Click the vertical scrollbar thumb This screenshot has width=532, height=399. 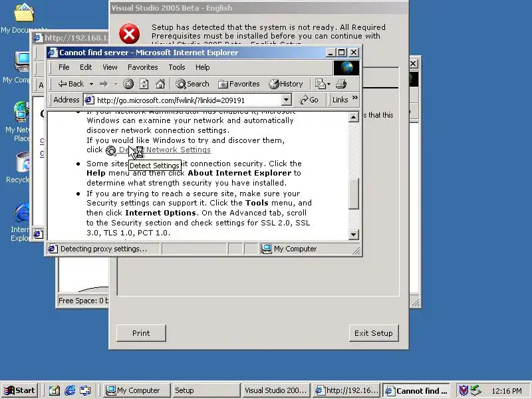click(x=353, y=194)
